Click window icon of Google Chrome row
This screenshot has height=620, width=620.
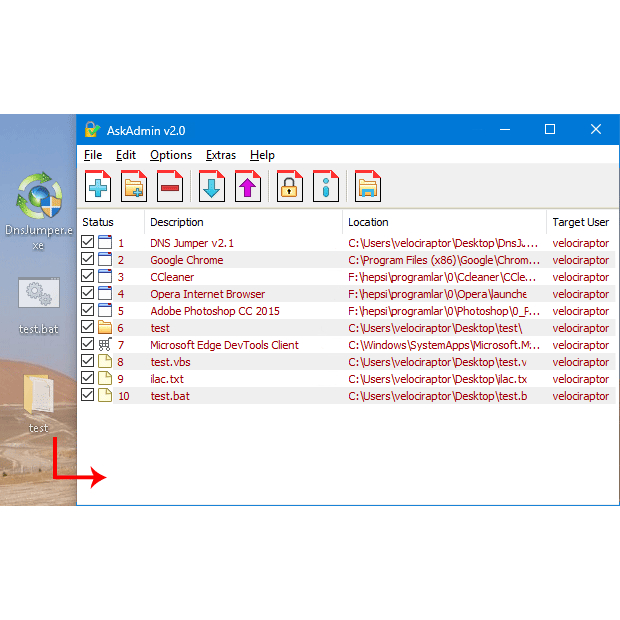pyautogui.click(x=105, y=259)
